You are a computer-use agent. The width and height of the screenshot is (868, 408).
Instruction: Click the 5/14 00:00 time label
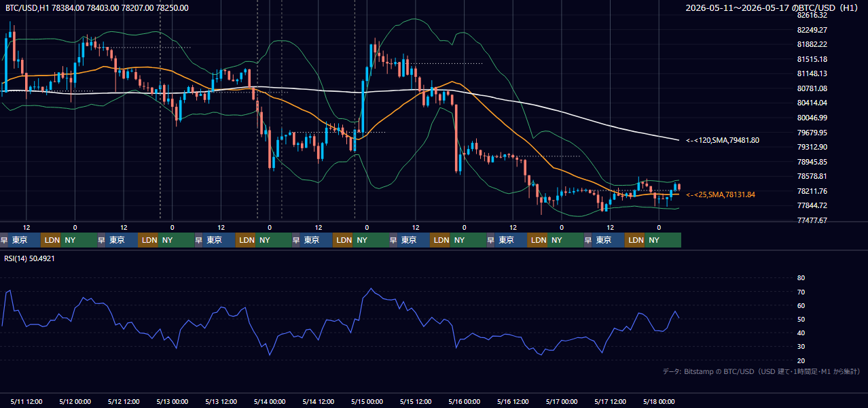click(x=270, y=402)
